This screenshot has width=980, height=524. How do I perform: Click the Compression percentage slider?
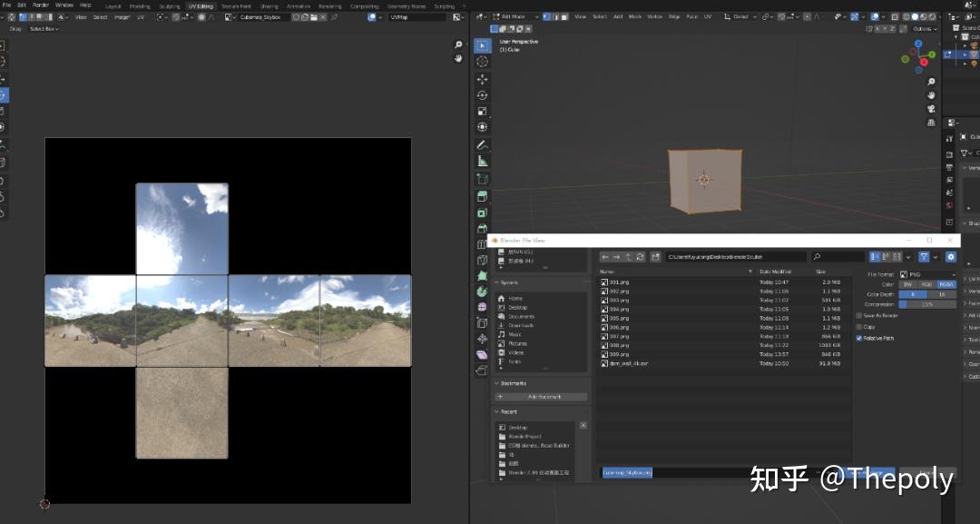(x=926, y=304)
